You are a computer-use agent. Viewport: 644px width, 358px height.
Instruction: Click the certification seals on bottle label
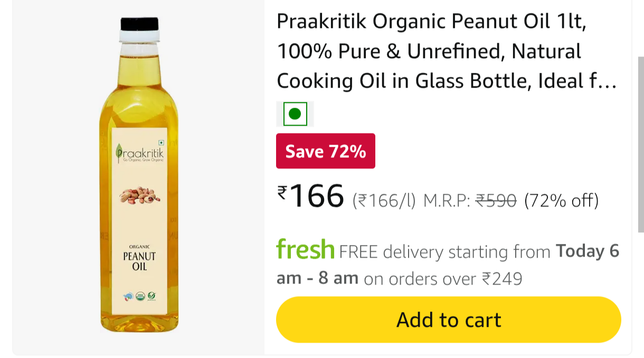(x=139, y=296)
